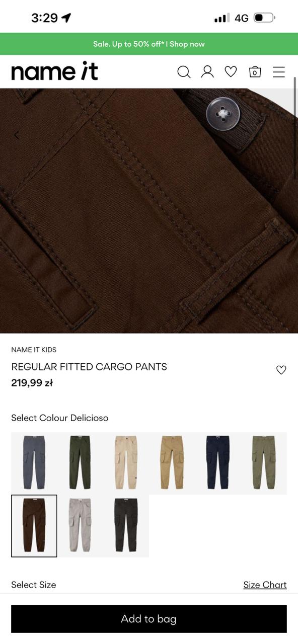The height and width of the screenshot is (644, 298).
Task: Tap the name it logo
Action: coord(54,71)
